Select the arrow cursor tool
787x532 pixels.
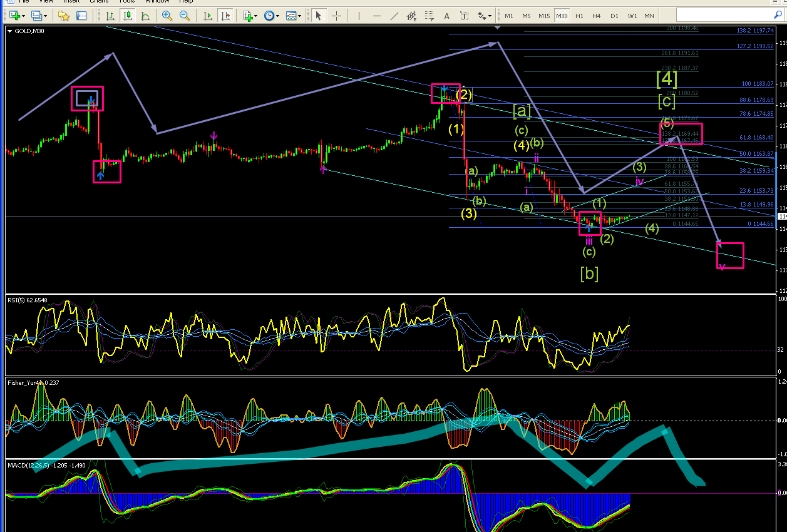(318, 16)
